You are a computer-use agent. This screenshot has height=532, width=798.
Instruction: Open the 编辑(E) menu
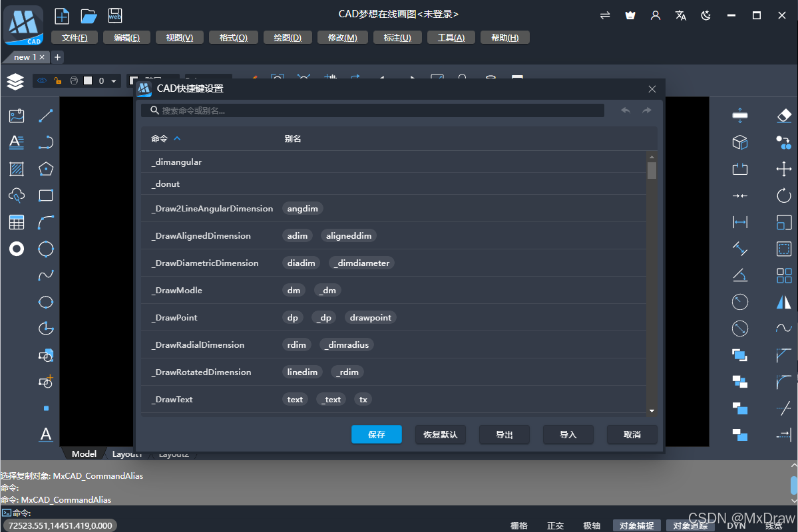(126, 38)
